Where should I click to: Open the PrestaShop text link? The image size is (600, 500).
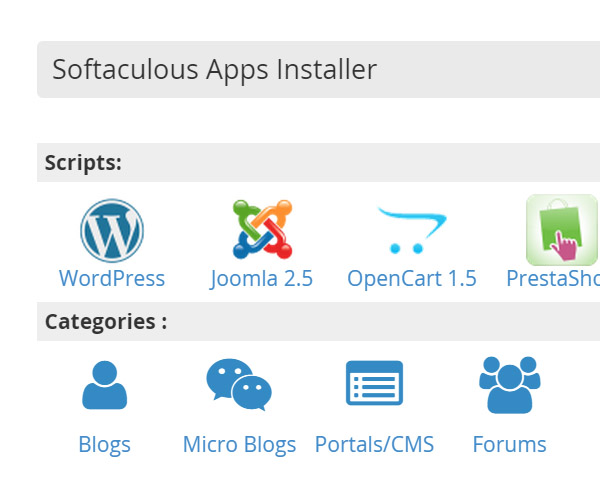coord(553,279)
